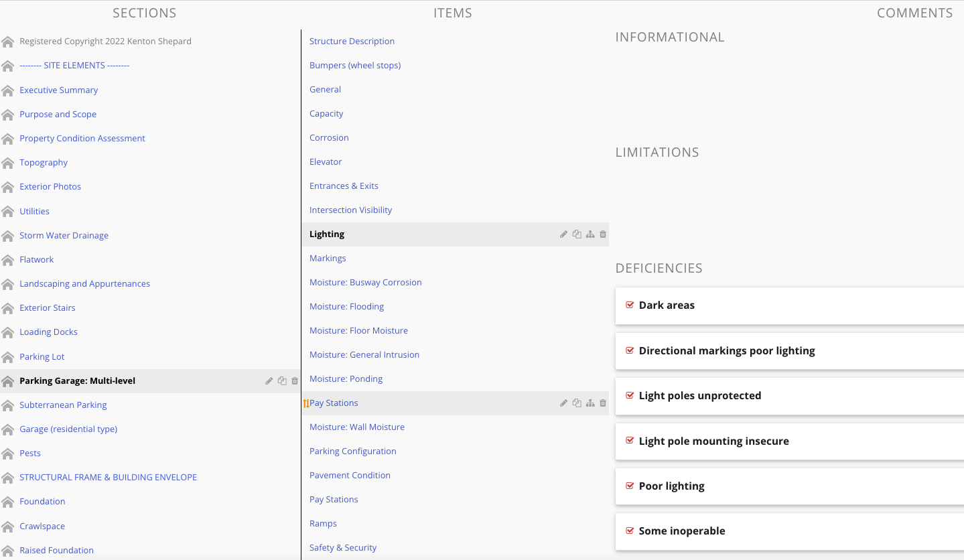964x560 pixels.
Task: Open the Parking Configuration item
Action: pyautogui.click(x=353, y=451)
